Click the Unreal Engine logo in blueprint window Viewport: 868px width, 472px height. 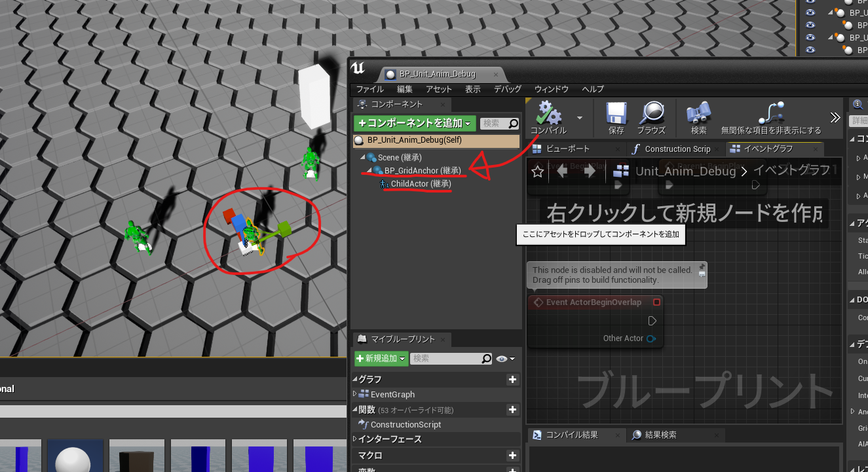tap(358, 69)
